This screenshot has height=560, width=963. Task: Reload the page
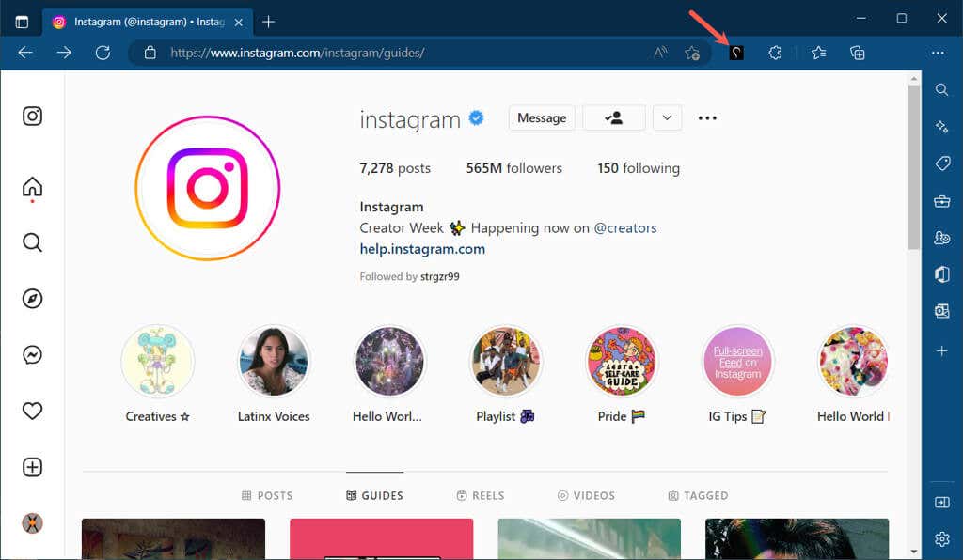click(x=103, y=53)
